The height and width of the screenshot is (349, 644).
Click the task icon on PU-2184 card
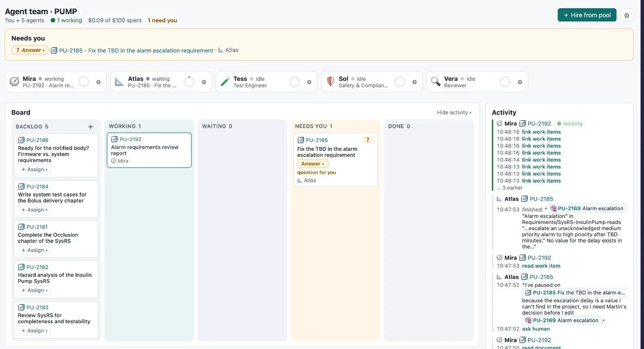click(x=21, y=187)
